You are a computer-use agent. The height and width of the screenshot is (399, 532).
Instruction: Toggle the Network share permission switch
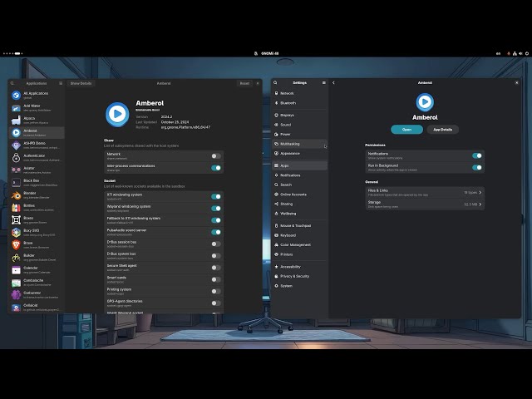(216, 156)
